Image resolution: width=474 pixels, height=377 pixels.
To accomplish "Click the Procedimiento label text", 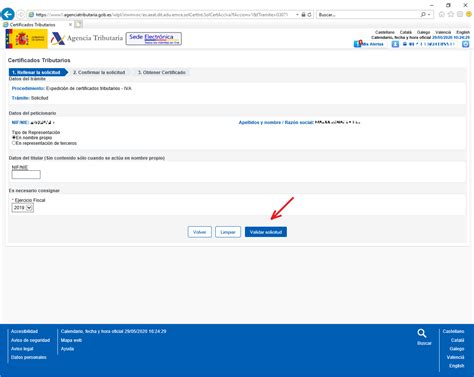I will (28, 88).
